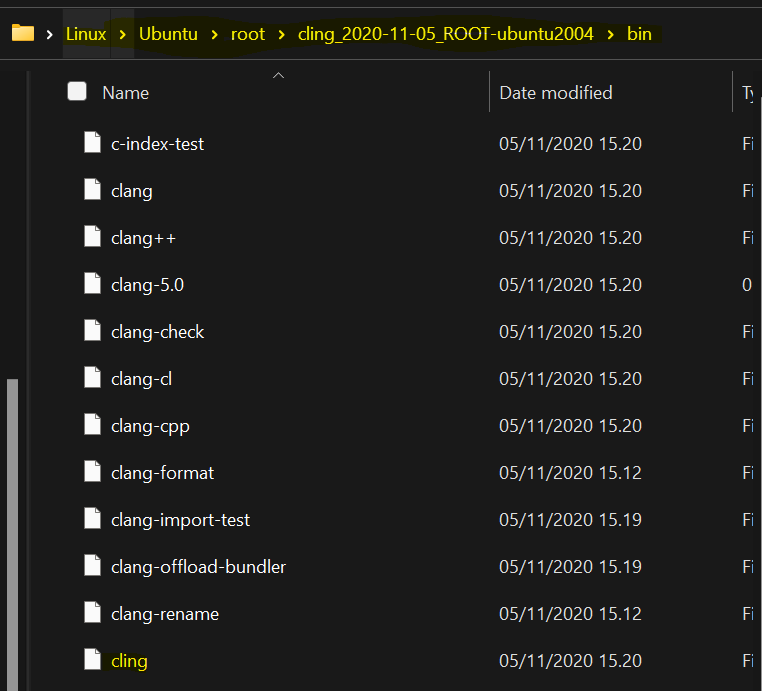The image size is (762, 691).
Task: Expand the chevron after Linux breadcrumb
Action: [x=122, y=35]
